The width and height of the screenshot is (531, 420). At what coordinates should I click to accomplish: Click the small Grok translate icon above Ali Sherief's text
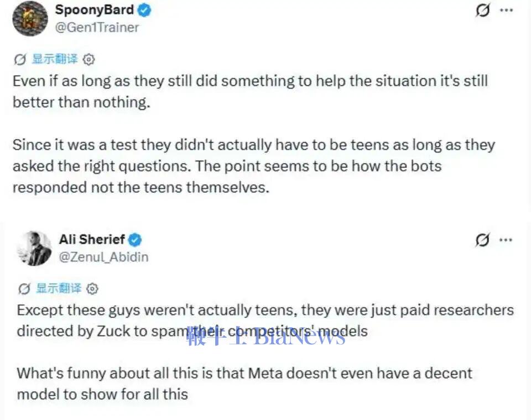24,288
